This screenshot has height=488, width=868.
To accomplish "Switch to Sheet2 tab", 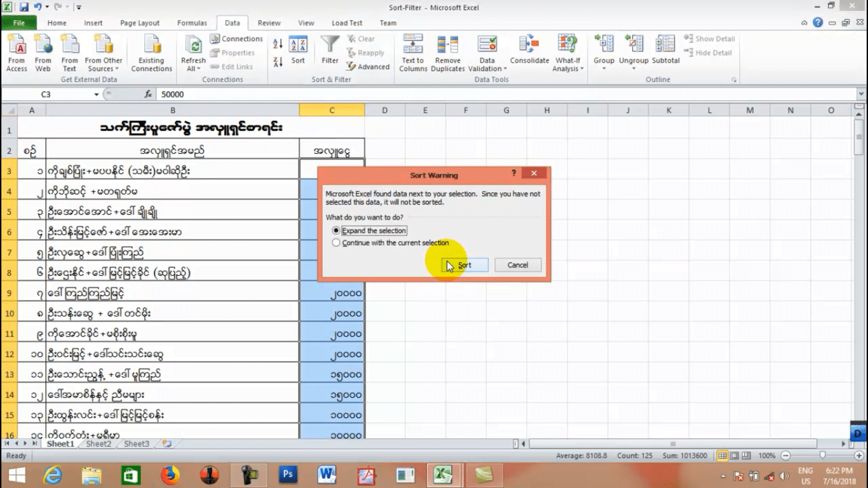I will pos(98,444).
